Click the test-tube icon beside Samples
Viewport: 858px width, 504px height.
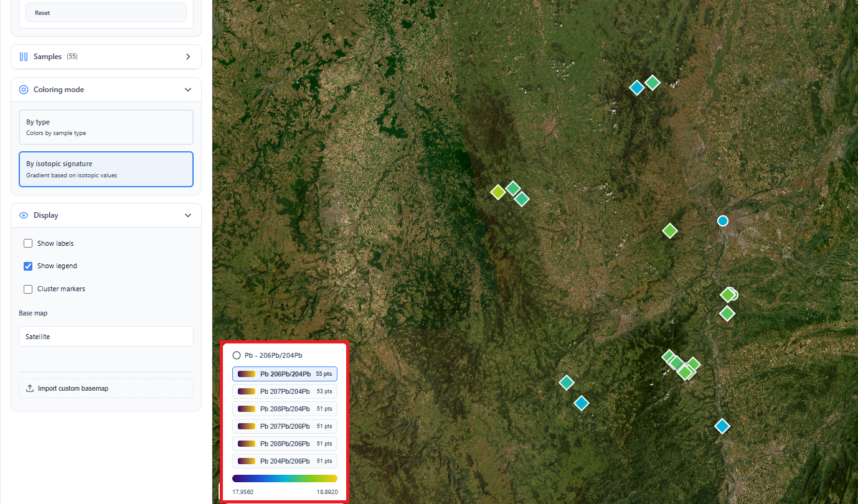[24, 57]
